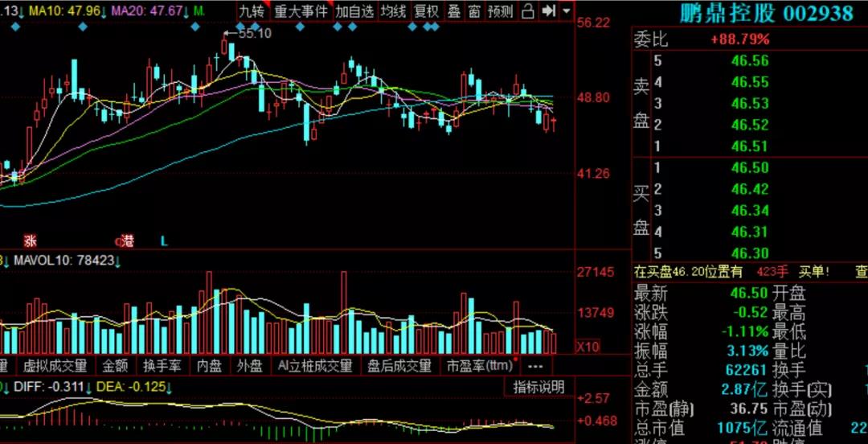Click the 复权 adjustment button
Image resolution: width=868 pixels, height=444 pixels.
click(427, 10)
